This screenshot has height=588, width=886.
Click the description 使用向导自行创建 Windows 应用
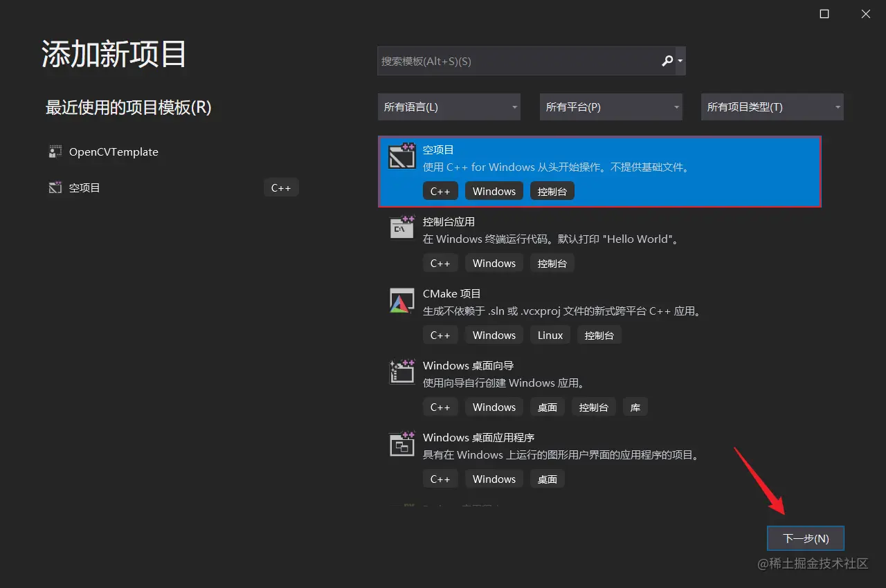coord(505,383)
